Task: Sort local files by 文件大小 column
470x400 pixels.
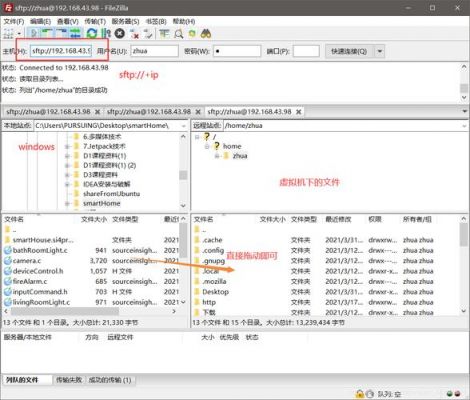Action: (94, 219)
